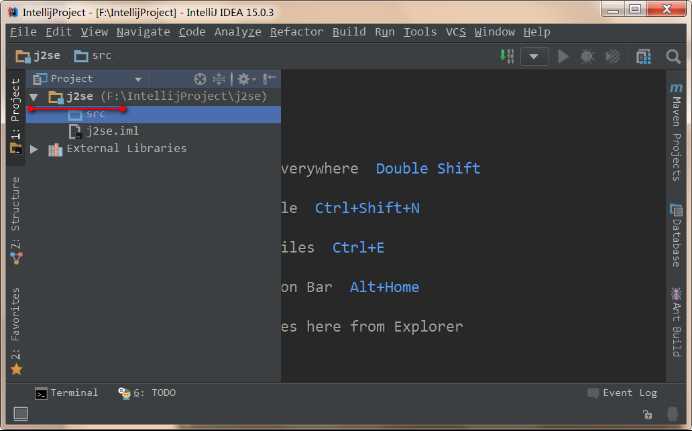Open the Refactor menu
Image resolution: width=692 pixels, height=431 pixels.
297,32
